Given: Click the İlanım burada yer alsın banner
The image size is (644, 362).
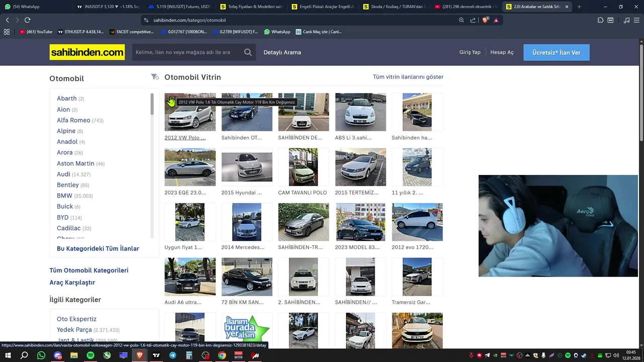Looking at the screenshot, I should tap(247, 330).
